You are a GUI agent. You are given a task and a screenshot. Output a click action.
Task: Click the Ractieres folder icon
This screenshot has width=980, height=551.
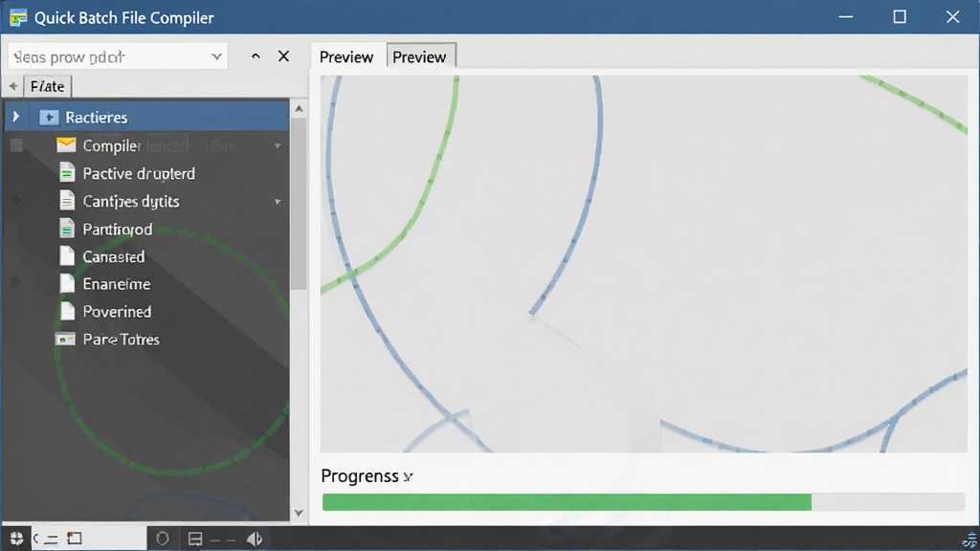tap(49, 117)
